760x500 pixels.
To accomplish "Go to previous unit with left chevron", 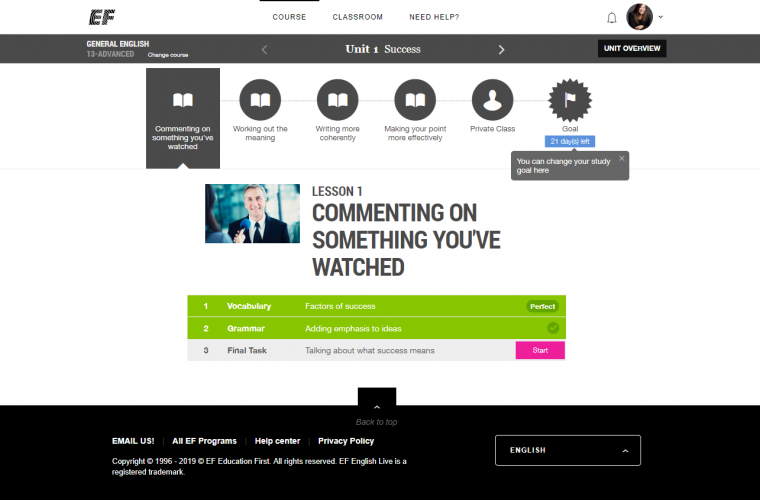I will [264, 49].
